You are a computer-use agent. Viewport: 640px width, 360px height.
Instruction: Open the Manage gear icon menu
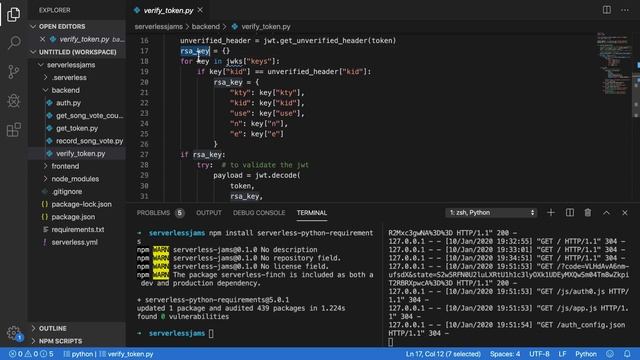[x=13, y=333]
